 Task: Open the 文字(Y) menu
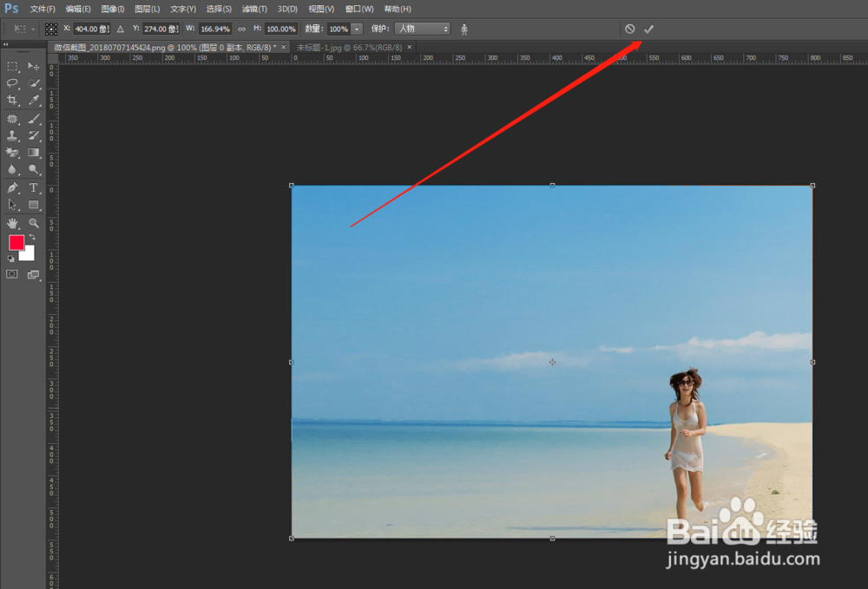pyautogui.click(x=183, y=9)
